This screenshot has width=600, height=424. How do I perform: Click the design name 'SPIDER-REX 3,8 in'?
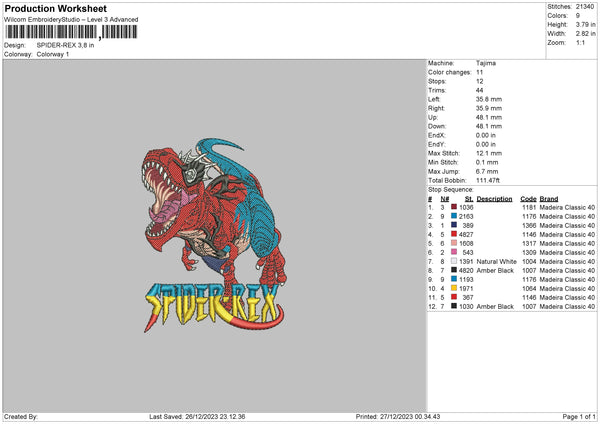click(x=65, y=45)
